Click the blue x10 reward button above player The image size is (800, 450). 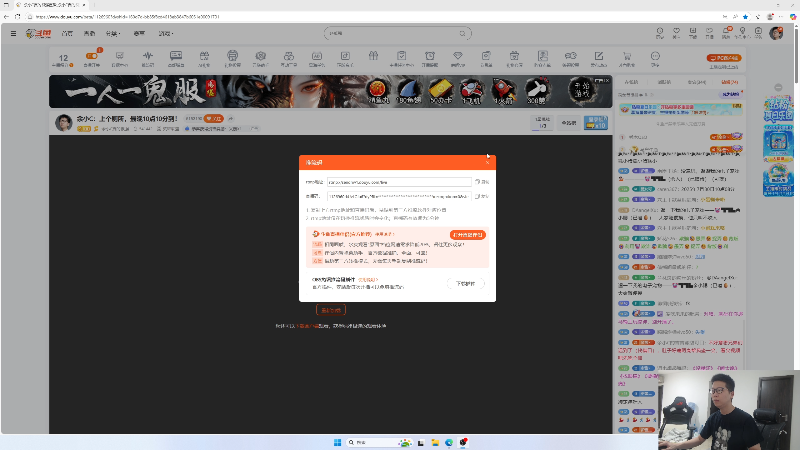[596, 122]
